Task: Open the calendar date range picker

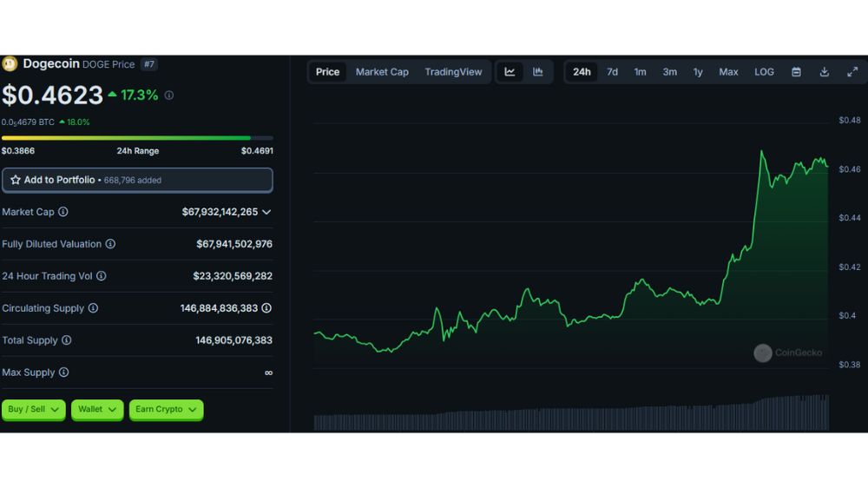Action: pos(796,72)
